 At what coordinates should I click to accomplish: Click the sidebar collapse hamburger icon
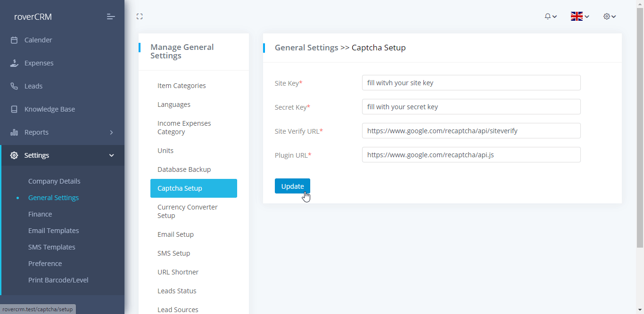point(111,17)
